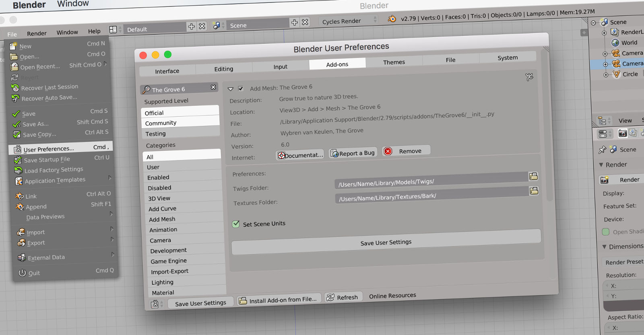The width and height of the screenshot is (644, 335).
Task: Toggle the Official support level filter
Action: [x=180, y=111]
